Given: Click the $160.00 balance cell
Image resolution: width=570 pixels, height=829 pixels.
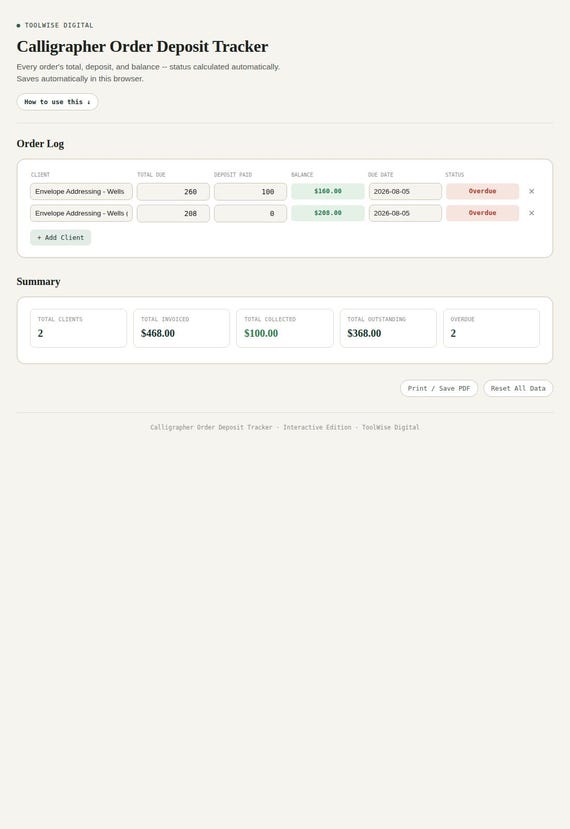Looking at the screenshot, I should pos(328,191).
